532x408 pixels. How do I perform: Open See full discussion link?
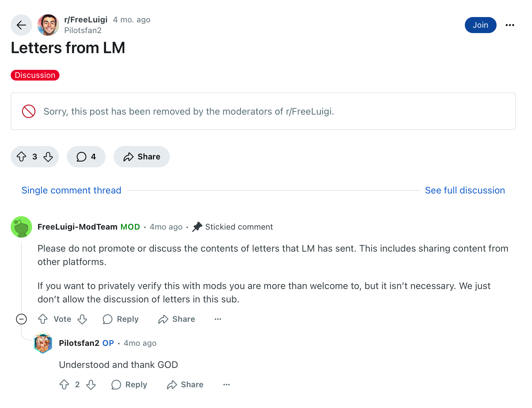coord(465,190)
